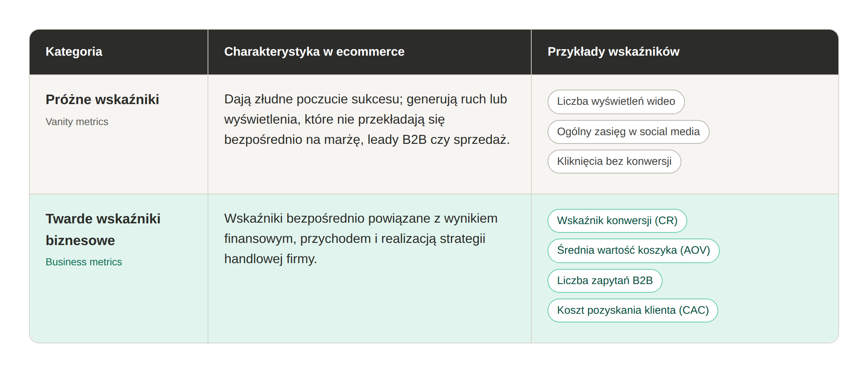
Task: Pick the Liczba zapytań B2B tag
Action: tap(605, 281)
